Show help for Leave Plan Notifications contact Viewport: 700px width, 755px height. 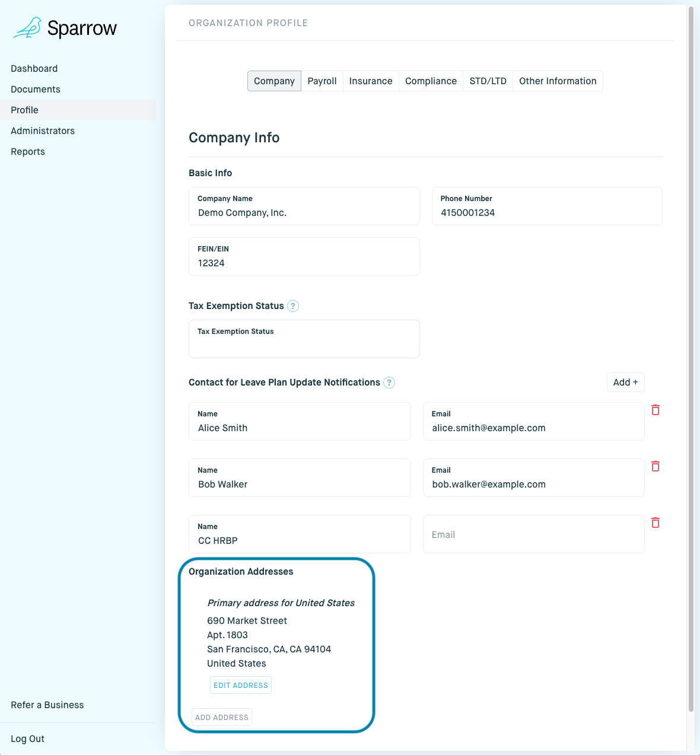point(389,383)
